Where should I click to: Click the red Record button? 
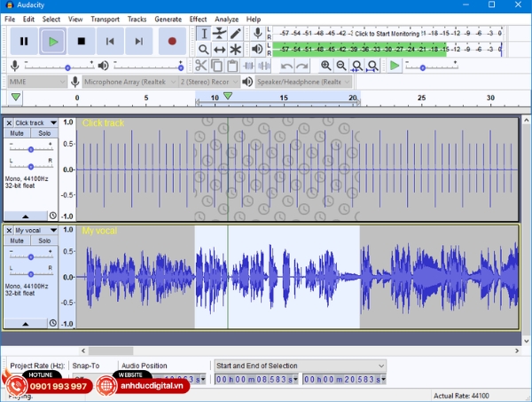pos(171,41)
